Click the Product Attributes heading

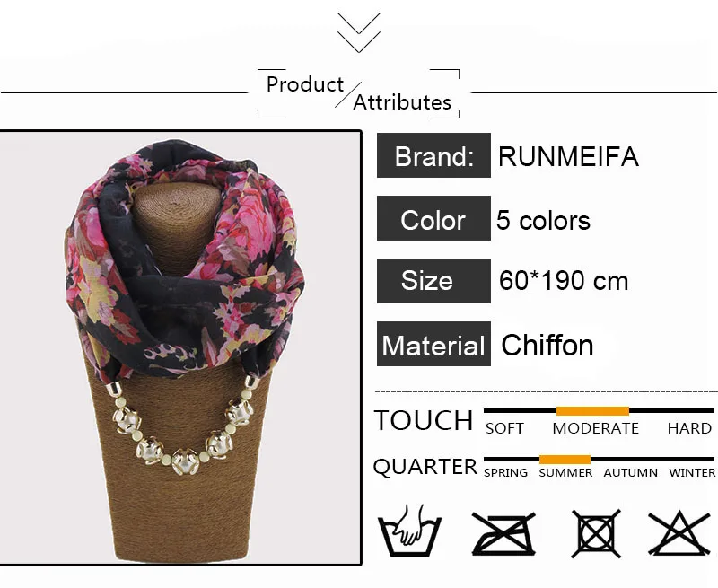coord(358,93)
